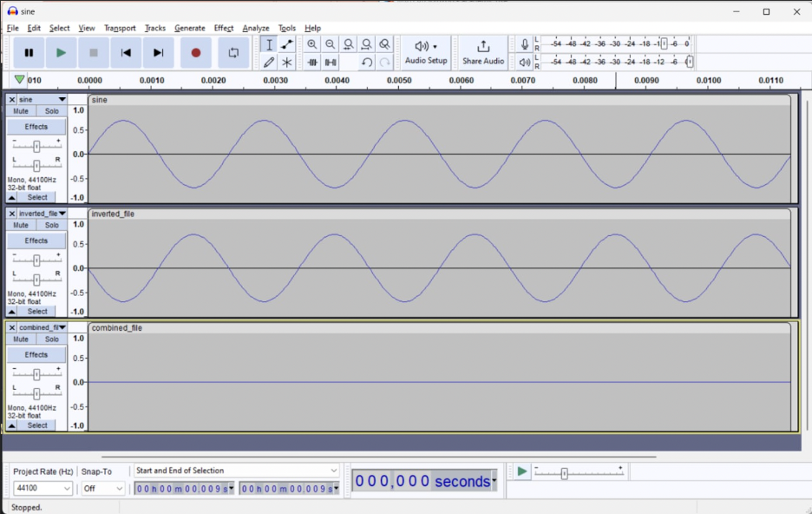Click the Zoom Toggle icon
Viewport: 812px width, 514px height.
[x=384, y=44]
